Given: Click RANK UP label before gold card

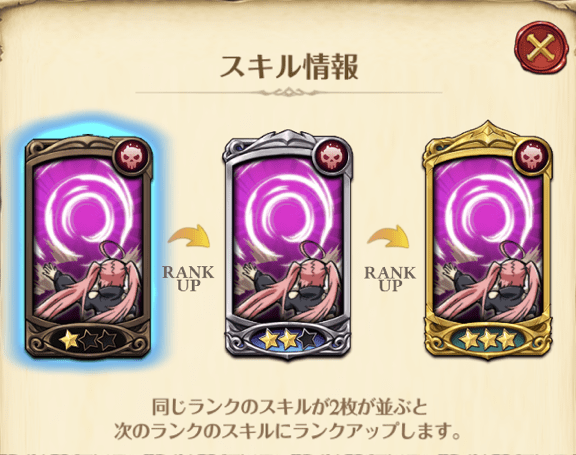Looking at the screenshot, I should click(x=390, y=278).
